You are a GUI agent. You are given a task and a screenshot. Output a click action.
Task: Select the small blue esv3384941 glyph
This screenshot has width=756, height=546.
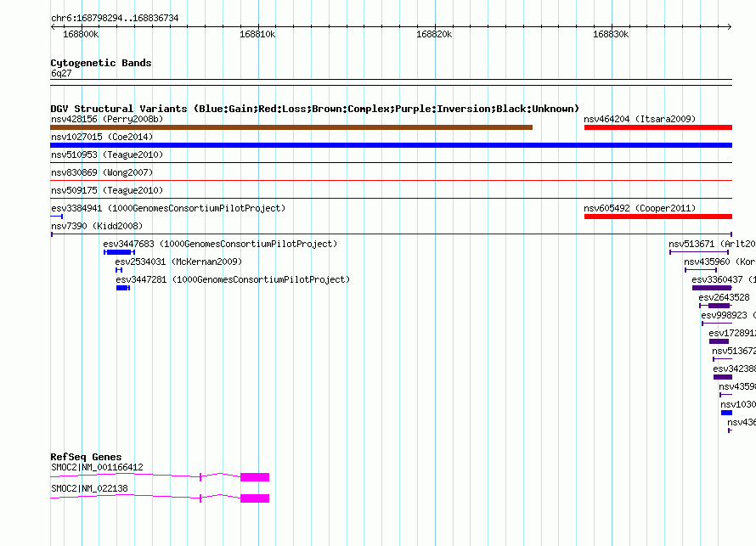pyautogui.click(x=57, y=217)
